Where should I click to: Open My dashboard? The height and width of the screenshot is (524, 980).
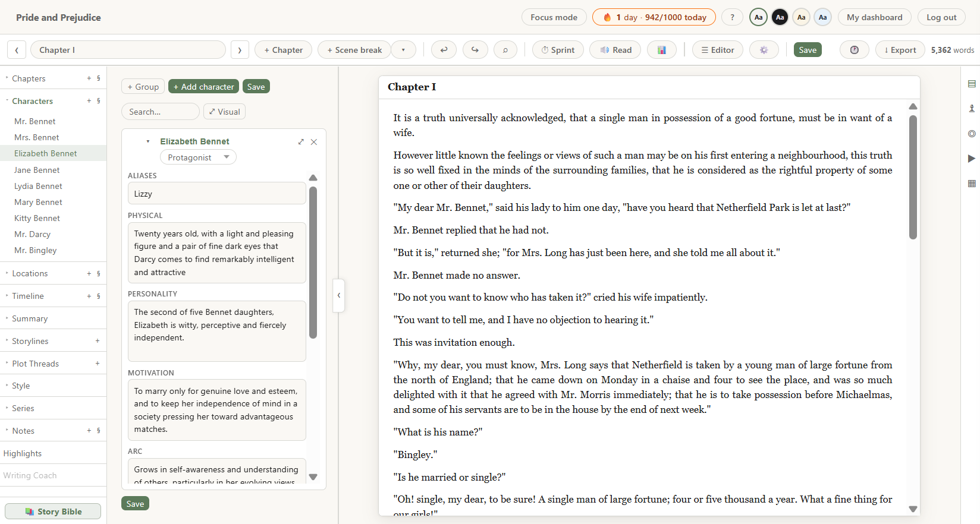pos(874,17)
